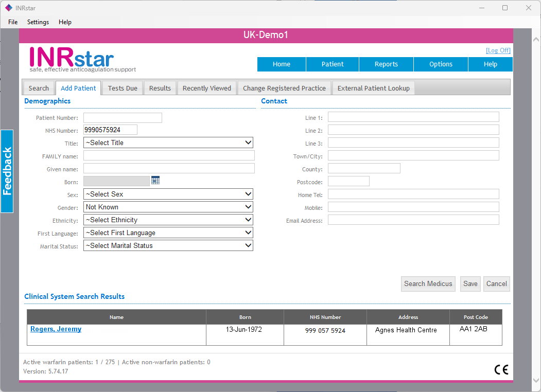Image resolution: width=541 pixels, height=392 pixels.
Task: Open the Settings menu
Action: coord(38,22)
